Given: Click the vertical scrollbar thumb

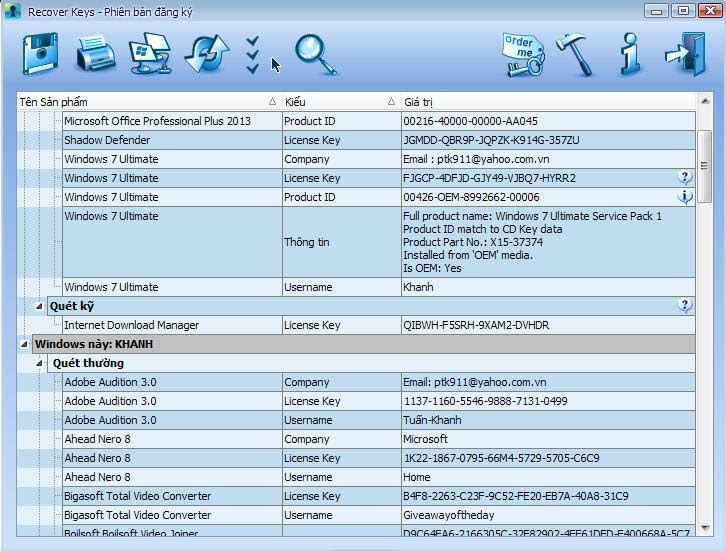Looking at the screenshot, I should [705, 166].
